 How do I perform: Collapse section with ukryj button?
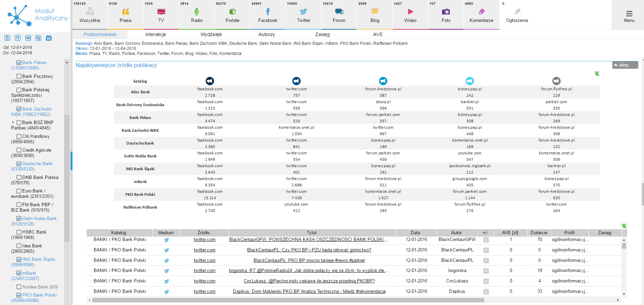625,65
